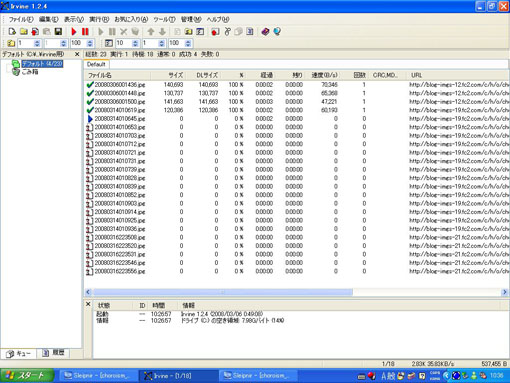Click the gray copy pages icon

pos(239,32)
